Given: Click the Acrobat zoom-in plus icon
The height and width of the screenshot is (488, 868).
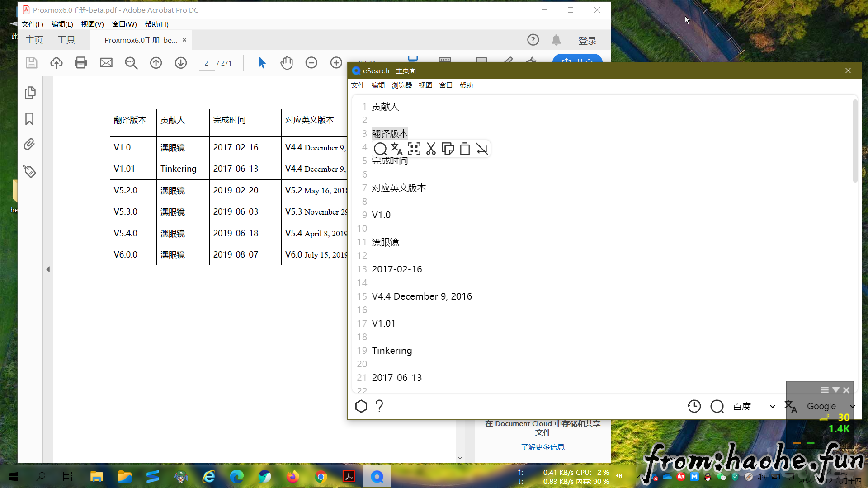Looking at the screenshot, I should coord(336,63).
